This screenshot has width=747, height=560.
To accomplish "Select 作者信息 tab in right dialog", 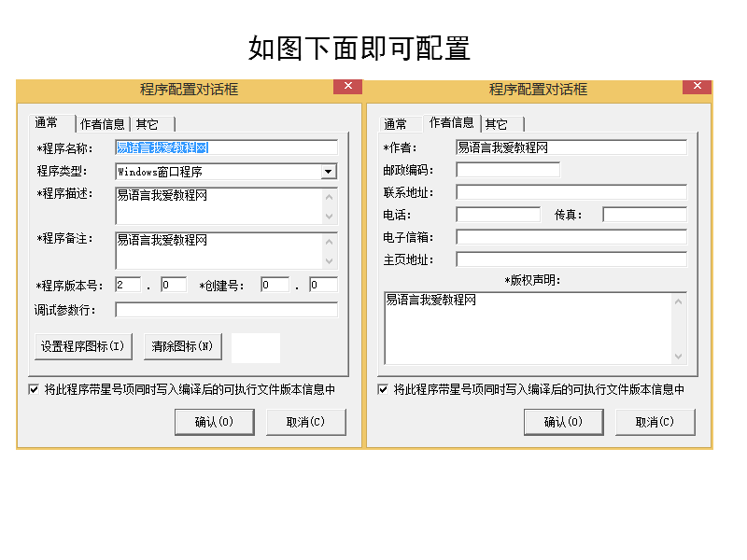I will pyautogui.click(x=452, y=123).
